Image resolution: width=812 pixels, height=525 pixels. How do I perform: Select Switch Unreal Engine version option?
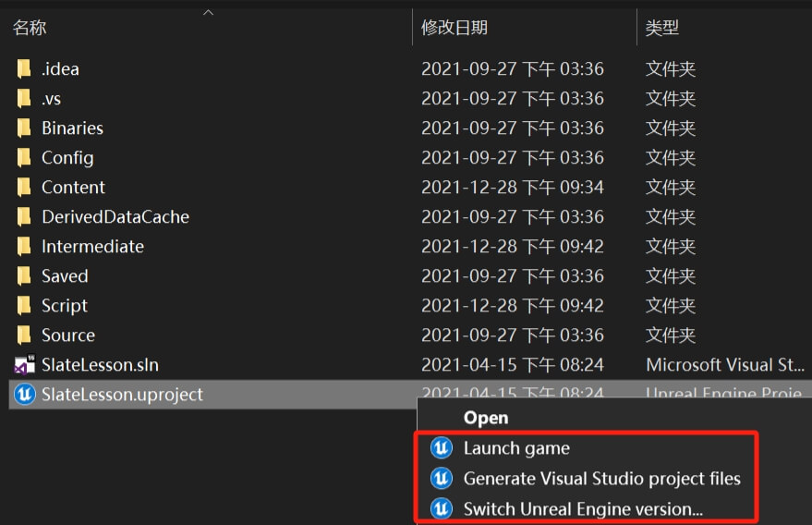click(583, 508)
